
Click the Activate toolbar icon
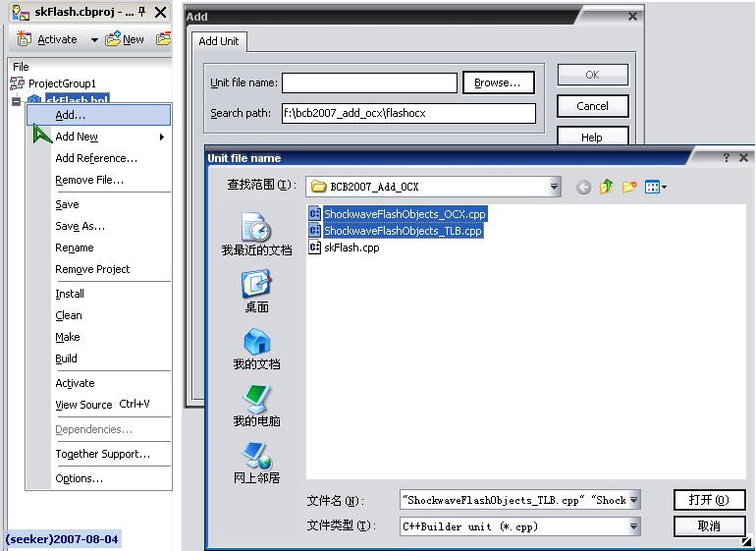coord(24,38)
